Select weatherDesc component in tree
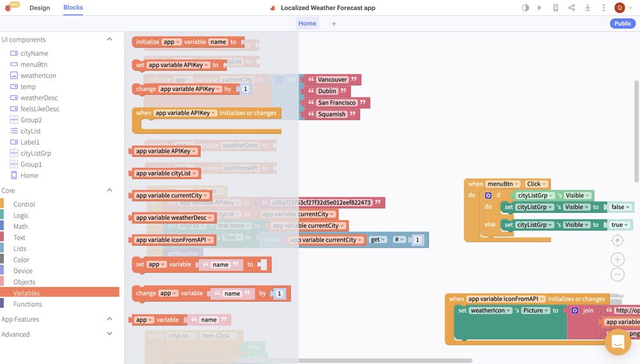The image size is (640, 364). coord(39,98)
